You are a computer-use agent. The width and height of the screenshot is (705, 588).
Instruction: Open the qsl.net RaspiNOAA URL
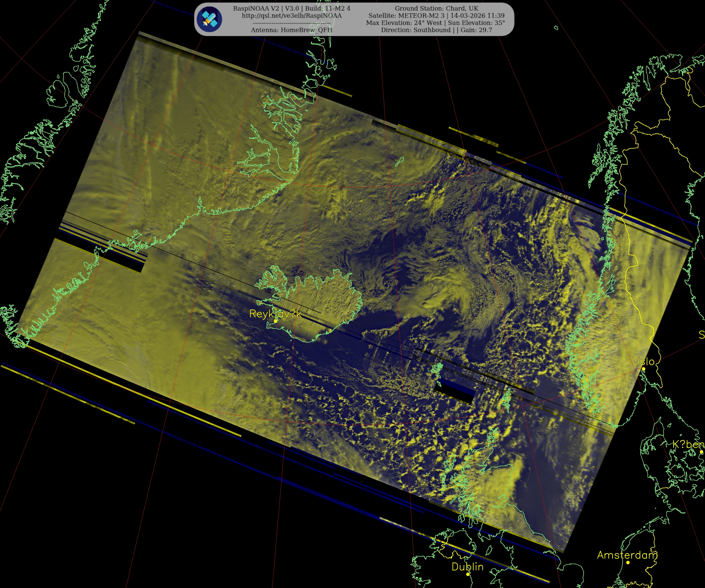pyautogui.click(x=291, y=16)
